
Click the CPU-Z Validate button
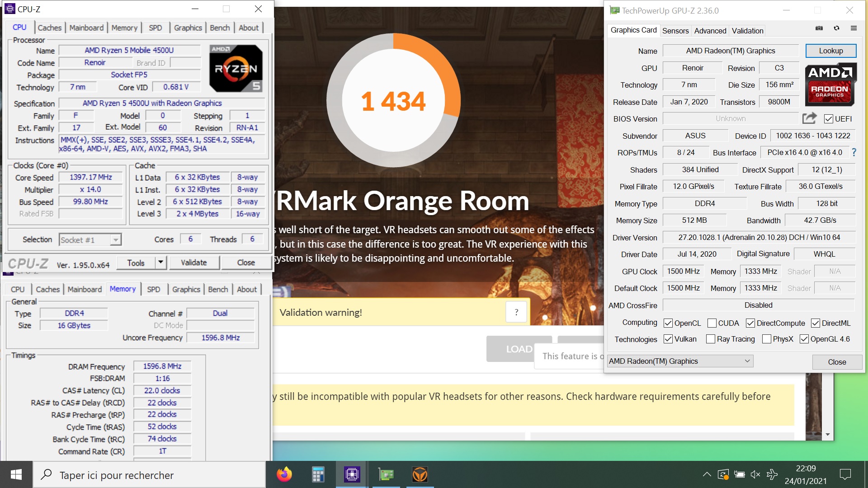pyautogui.click(x=193, y=263)
